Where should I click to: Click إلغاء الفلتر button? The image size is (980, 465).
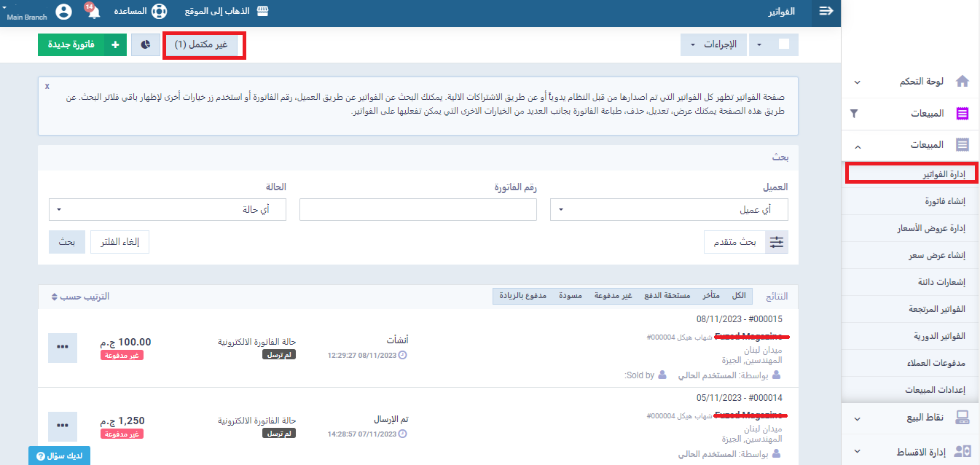pos(120,242)
